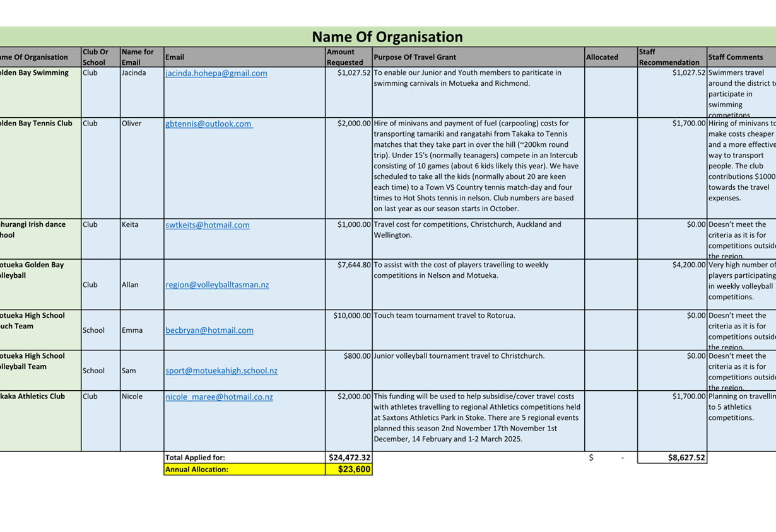Select the name cell Jacinda
Image resolution: width=776 pixels, height=532 pixels.
pyautogui.click(x=142, y=92)
